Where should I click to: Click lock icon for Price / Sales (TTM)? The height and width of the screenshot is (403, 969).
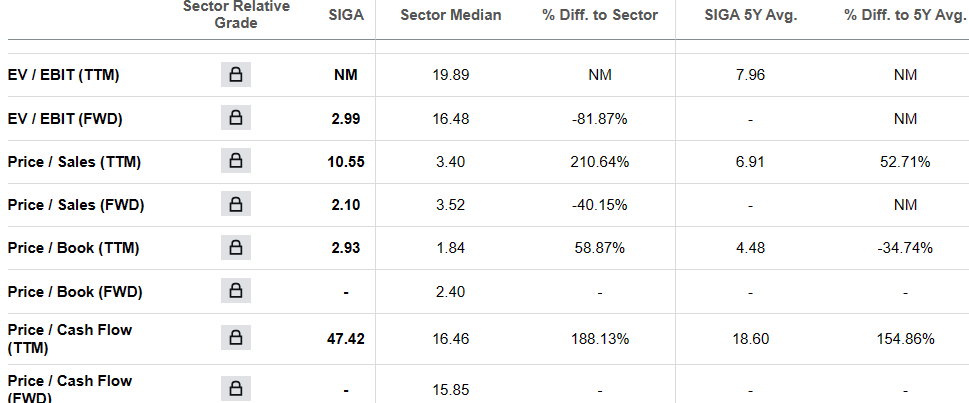click(x=236, y=162)
